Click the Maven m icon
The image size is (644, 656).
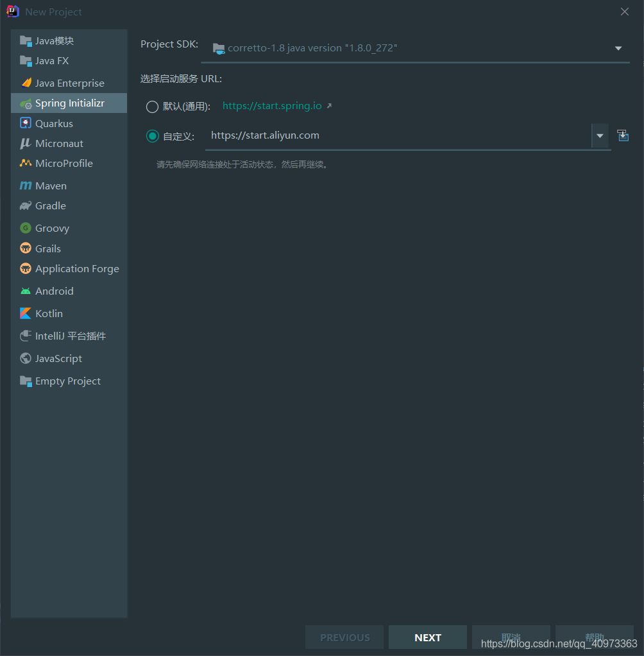tap(26, 186)
